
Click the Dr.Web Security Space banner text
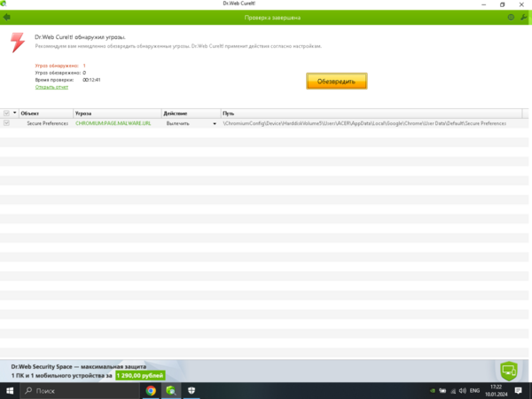tap(79, 367)
